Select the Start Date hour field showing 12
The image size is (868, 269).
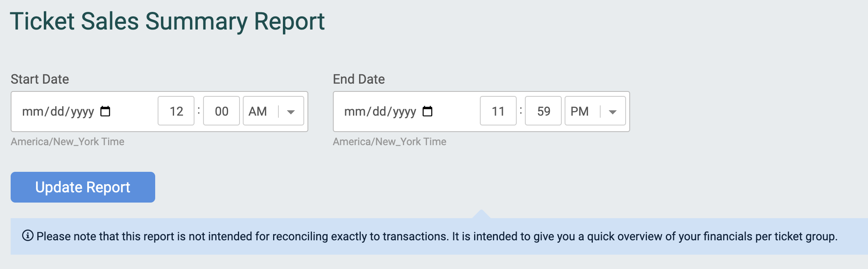(x=176, y=111)
